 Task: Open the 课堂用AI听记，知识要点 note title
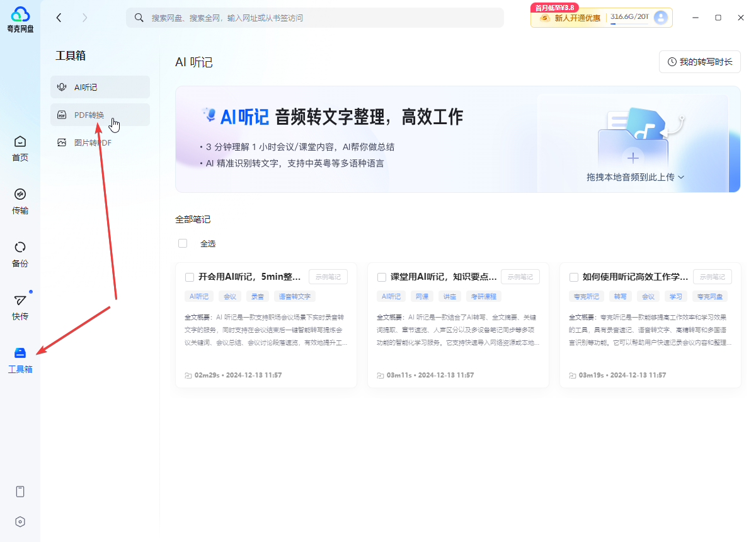(444, 277)
